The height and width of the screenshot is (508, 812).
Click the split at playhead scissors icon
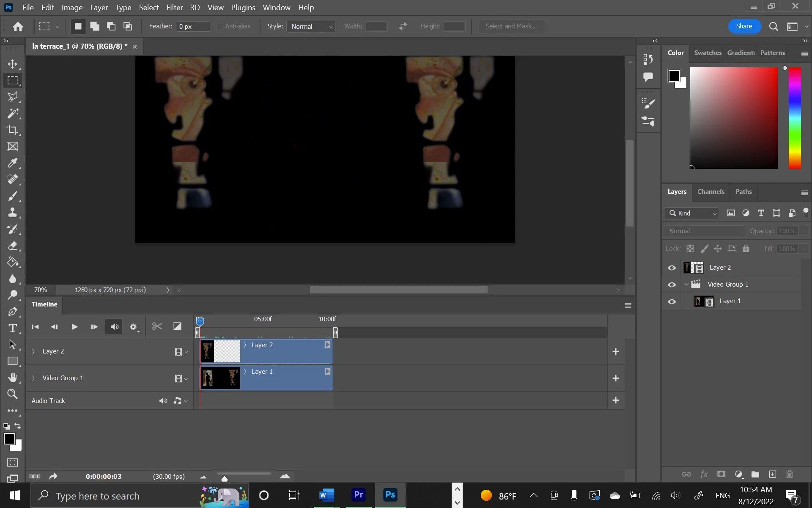(x=157, y=326)
